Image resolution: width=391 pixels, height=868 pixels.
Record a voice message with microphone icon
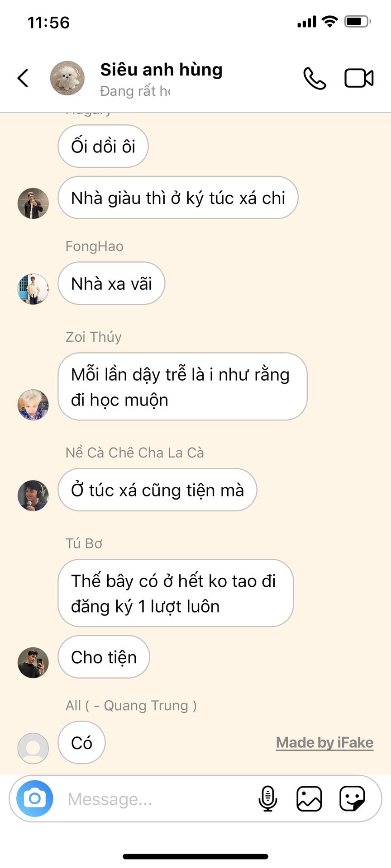pyautogui.click(x=267, y=799)
